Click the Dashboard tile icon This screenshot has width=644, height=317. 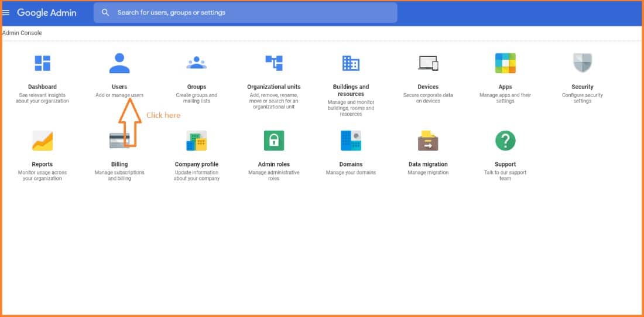(x=42, y=63)
